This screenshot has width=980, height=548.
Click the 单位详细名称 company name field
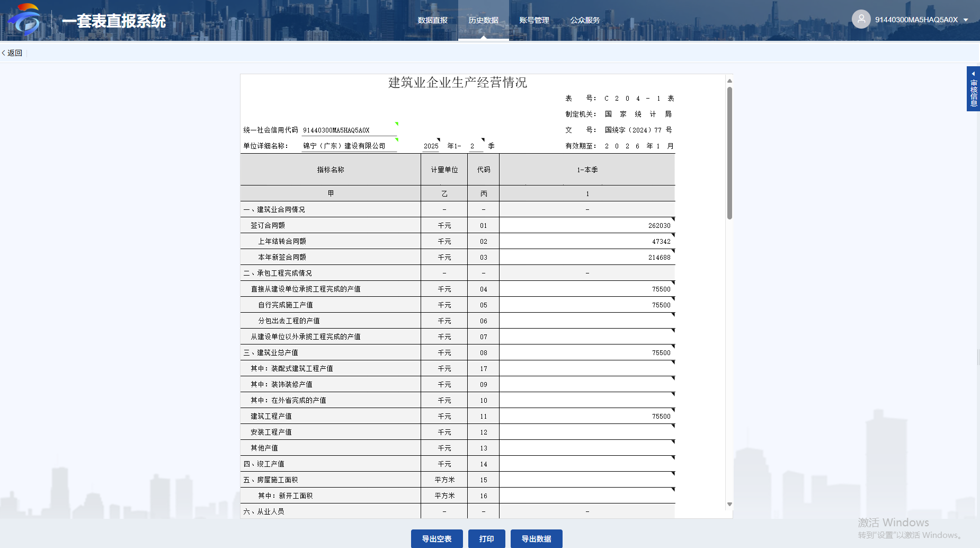(x=349, y=146)
